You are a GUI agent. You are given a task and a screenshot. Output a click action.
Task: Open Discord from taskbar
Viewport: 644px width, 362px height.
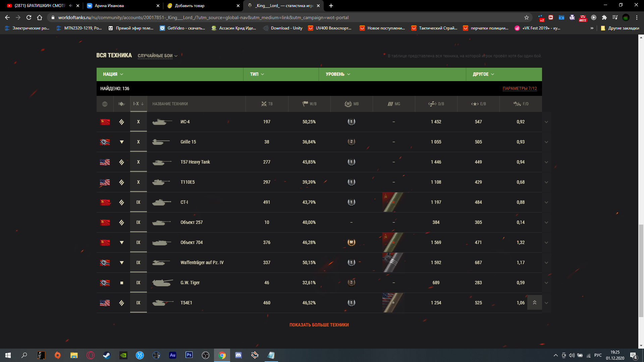[238, 355]
